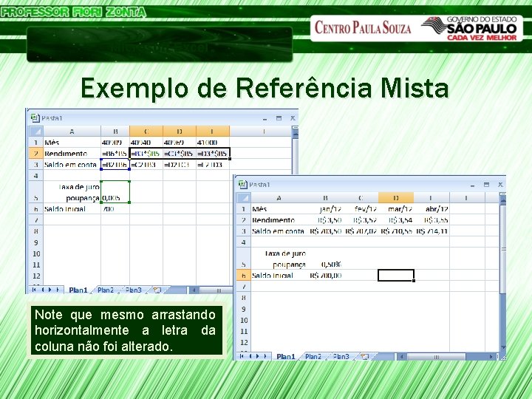The height and width of the screenshot is (399, 532).
Task: Open Plan2 tab in left Pasta1 window
Action: tap(106, 290)
